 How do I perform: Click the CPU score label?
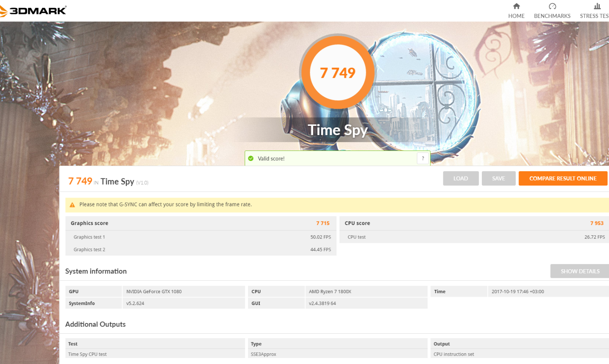point(357,223)
